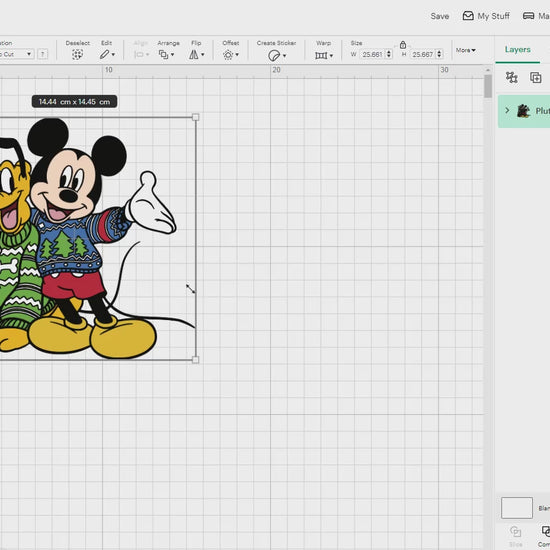Select the Blank Canvas color swatch
Screen dimensions: 550x550
coord(517,507)
